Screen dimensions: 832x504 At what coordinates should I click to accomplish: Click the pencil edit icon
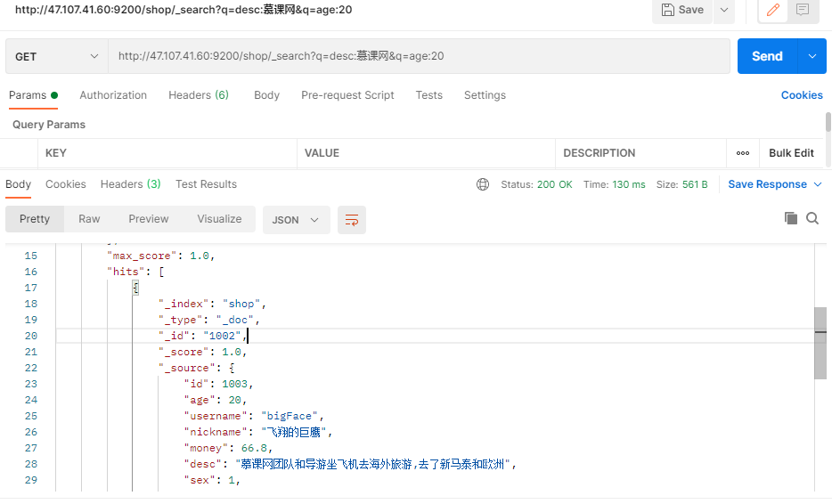pos(773,10)
